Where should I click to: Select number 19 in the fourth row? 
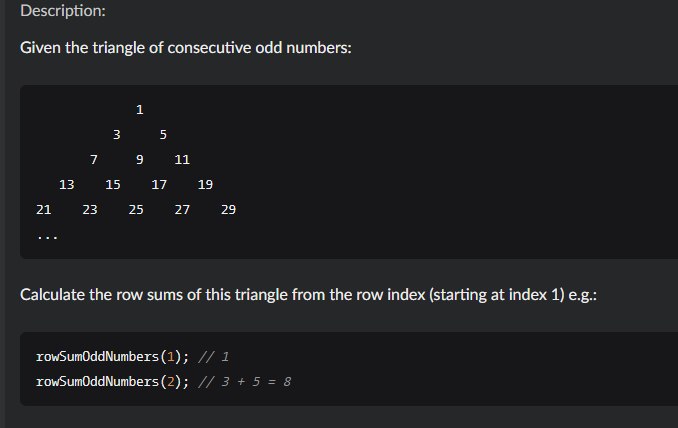tap(205, 184)
